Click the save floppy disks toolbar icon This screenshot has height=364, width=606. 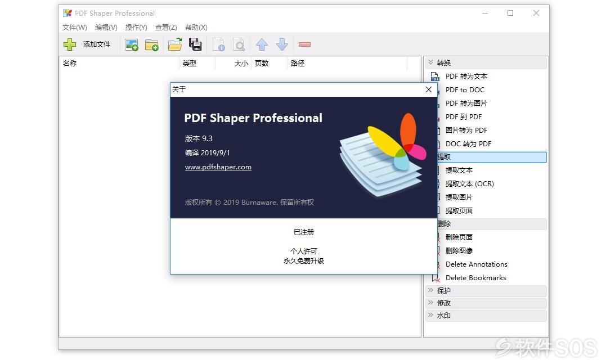(x=195, y=44)
